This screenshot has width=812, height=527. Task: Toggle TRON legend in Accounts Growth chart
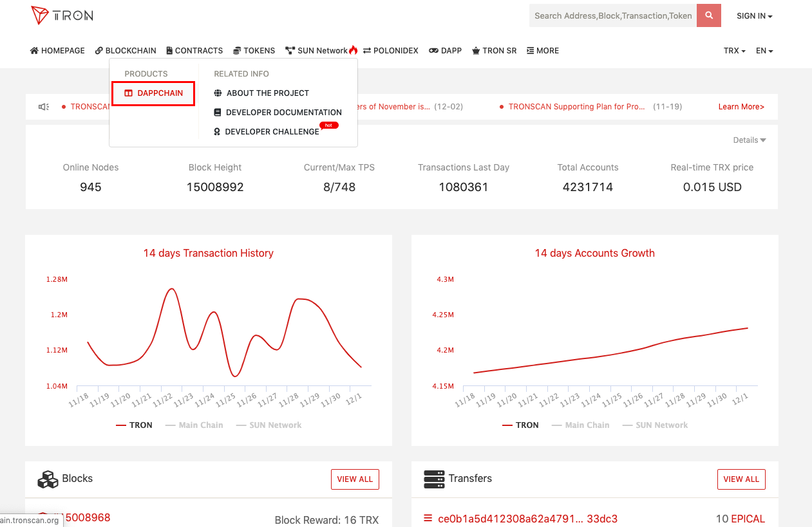[520, 425]
